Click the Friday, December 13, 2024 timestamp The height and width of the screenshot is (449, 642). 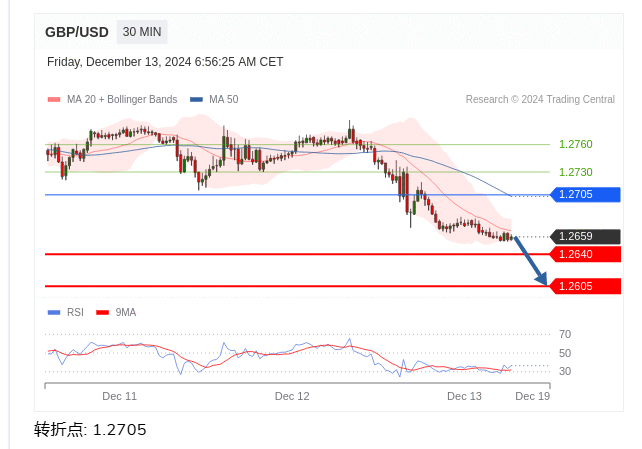(165, 62)
